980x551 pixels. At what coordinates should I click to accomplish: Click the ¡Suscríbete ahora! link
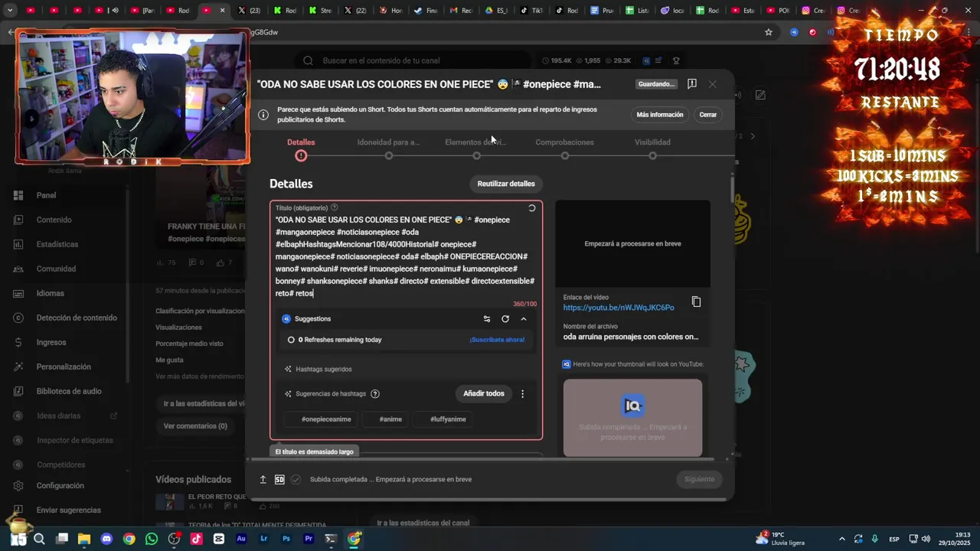(x=497, y=340)
